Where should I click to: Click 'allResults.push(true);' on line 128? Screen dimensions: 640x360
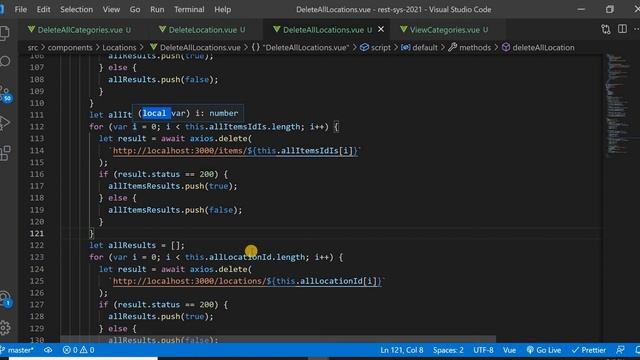coord(160,316)
